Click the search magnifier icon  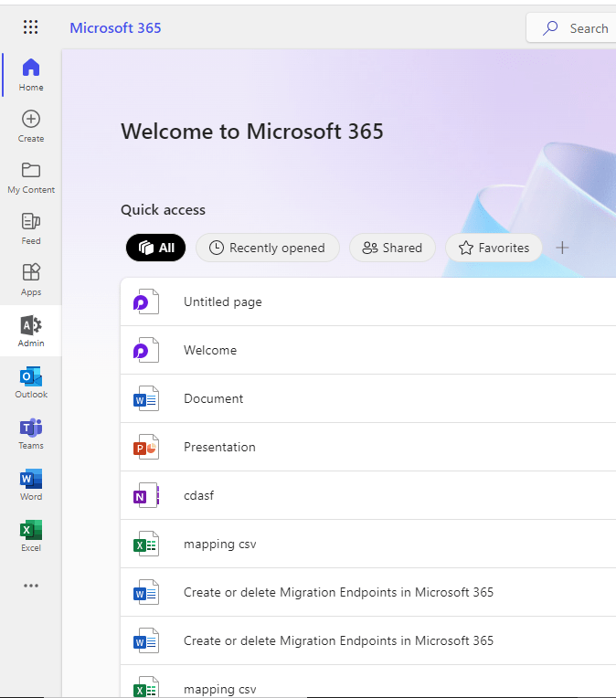(x=550, y=28)
